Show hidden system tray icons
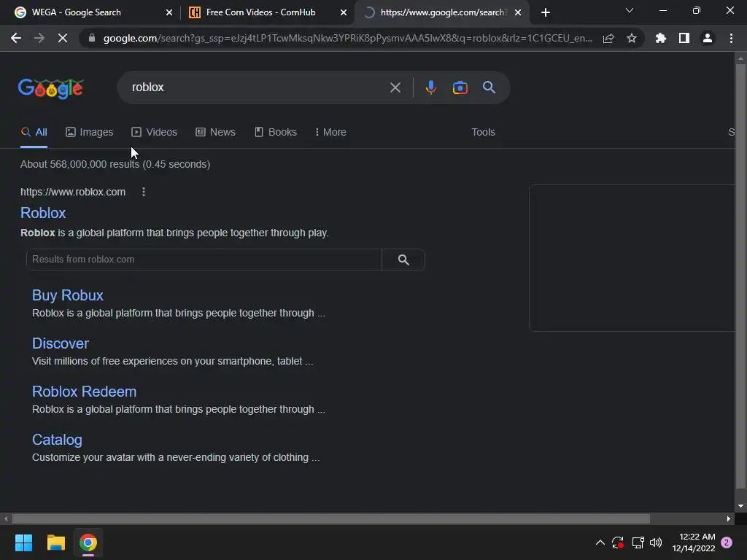Viewport: 747px width, 560px height. 600,542
